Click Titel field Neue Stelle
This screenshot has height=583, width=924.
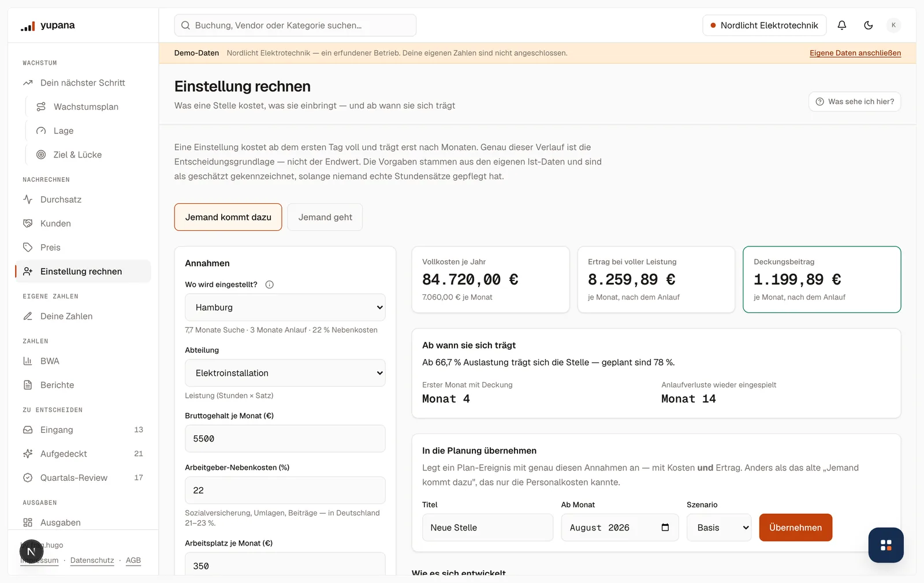point(487,528)
